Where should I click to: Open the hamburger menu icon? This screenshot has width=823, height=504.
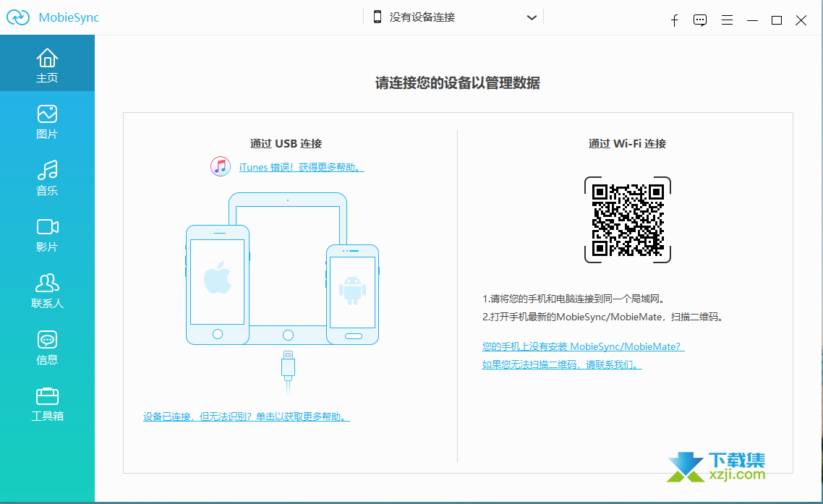727,20
